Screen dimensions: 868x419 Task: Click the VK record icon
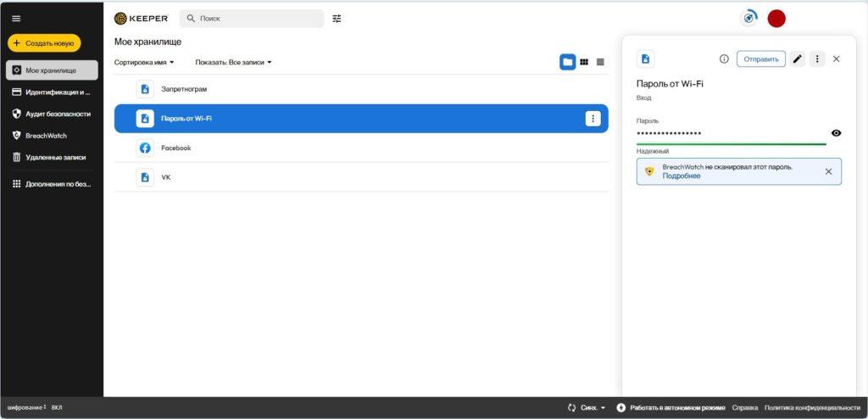point(145,177)
